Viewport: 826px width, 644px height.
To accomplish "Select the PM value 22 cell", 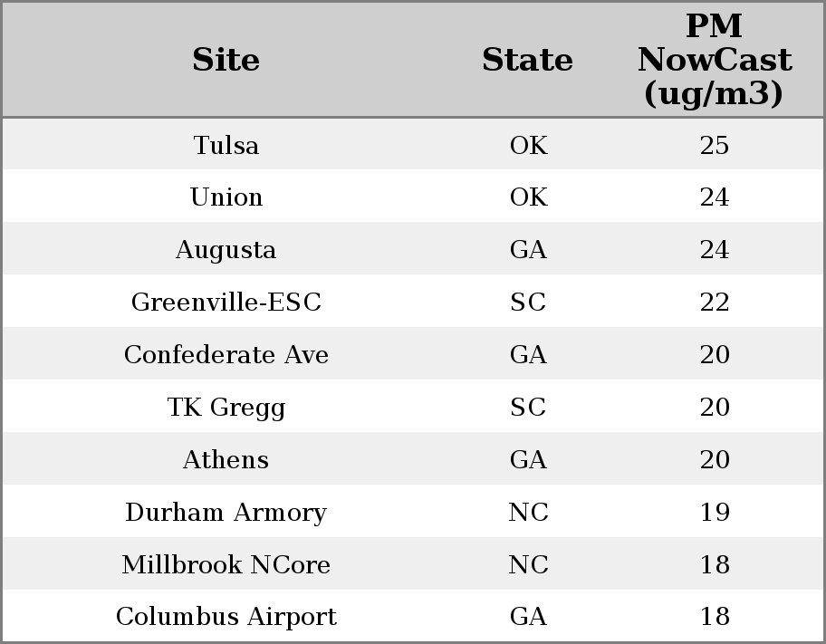I will point(715,302).
